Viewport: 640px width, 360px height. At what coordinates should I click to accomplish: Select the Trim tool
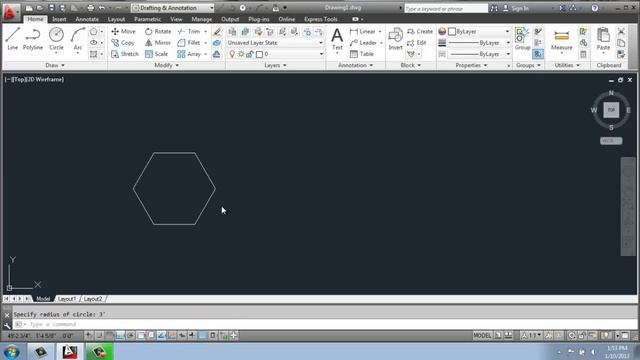click(x=189, y=31)
